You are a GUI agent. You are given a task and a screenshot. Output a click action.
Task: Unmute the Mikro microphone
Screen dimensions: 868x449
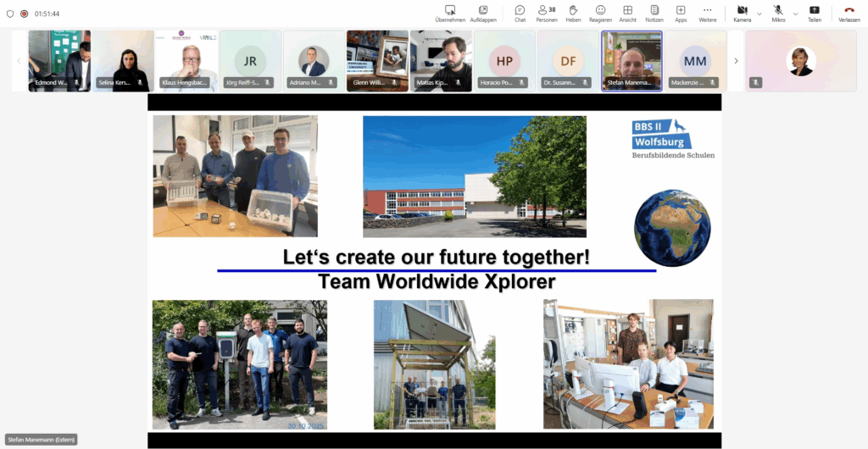click(x=778, y=14)
